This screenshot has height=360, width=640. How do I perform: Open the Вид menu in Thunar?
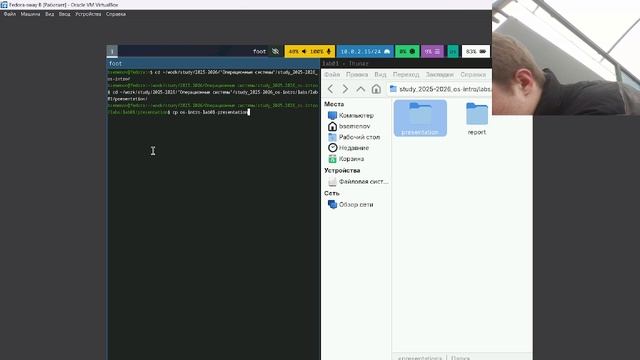[380, 75]
